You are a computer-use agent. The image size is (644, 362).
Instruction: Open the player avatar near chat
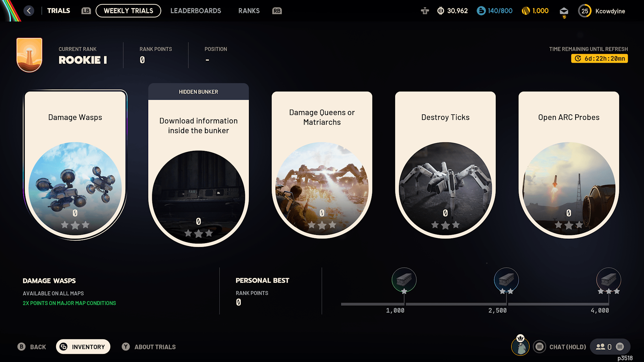[520, 346]
